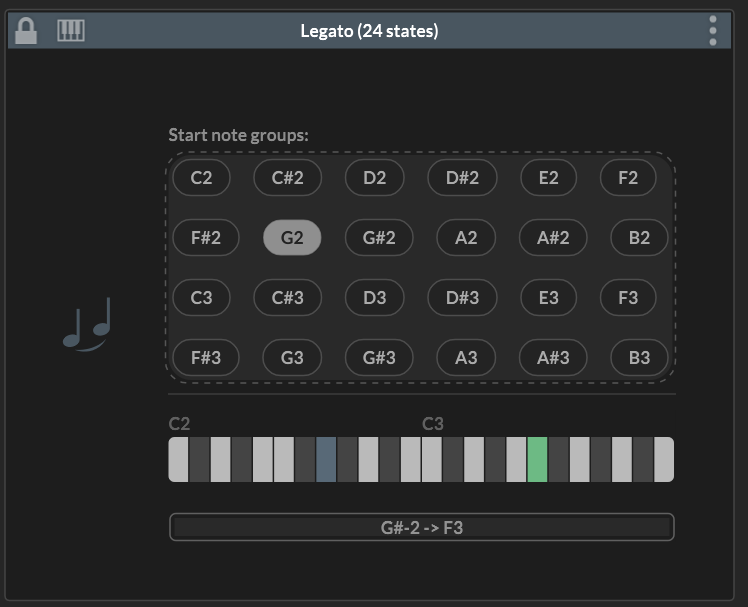Image resolution: width=748 pixels, height=607 pixels.
Task: Choose the A2 note group
Action: (x=466, y=238)
